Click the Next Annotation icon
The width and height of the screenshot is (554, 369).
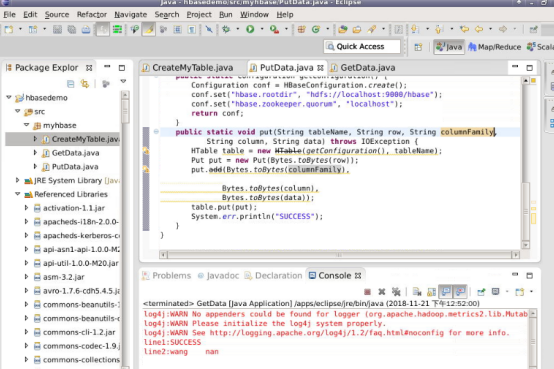pos(415,29)
